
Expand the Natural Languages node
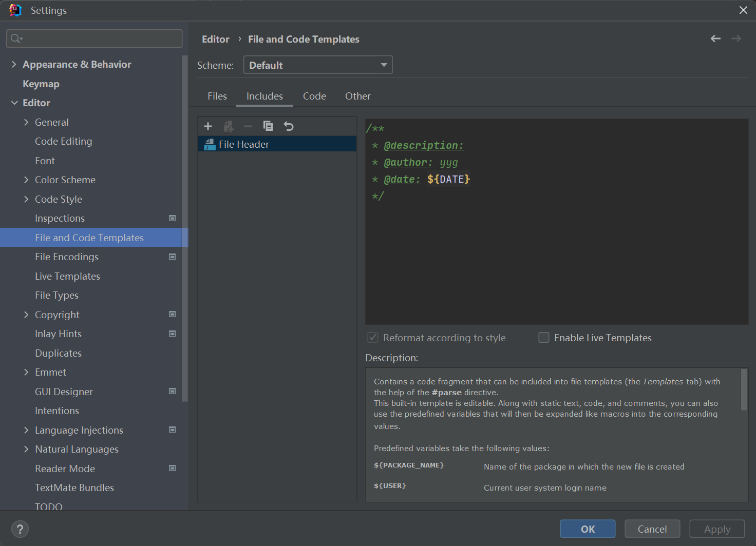[x=26, y=449]
